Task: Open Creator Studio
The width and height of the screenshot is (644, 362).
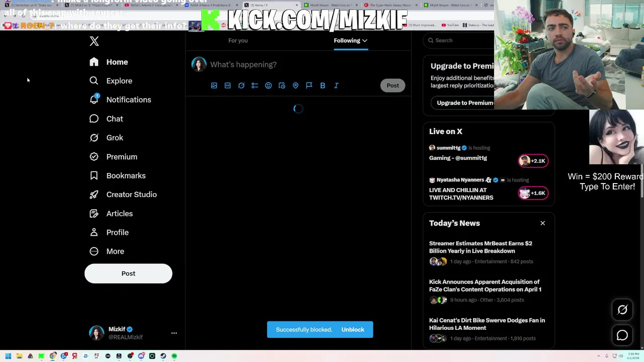Action: point(123,195)
